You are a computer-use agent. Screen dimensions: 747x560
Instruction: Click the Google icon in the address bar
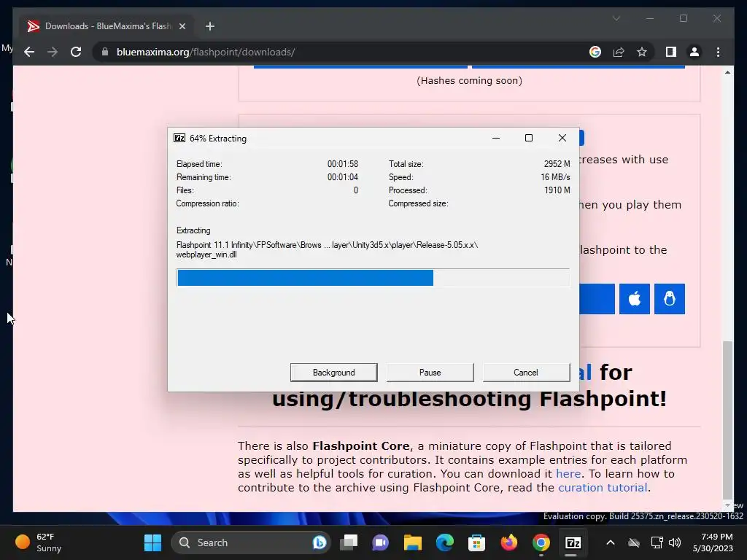point(595,52)
